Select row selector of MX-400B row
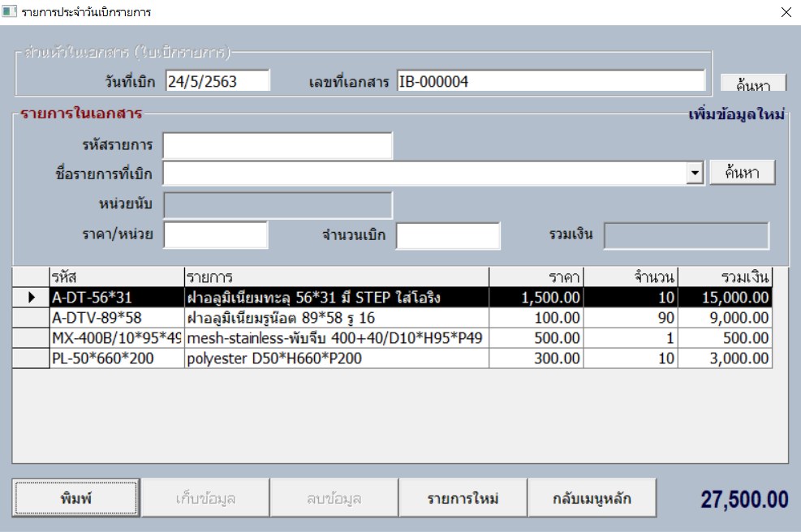 pos(31,338)
